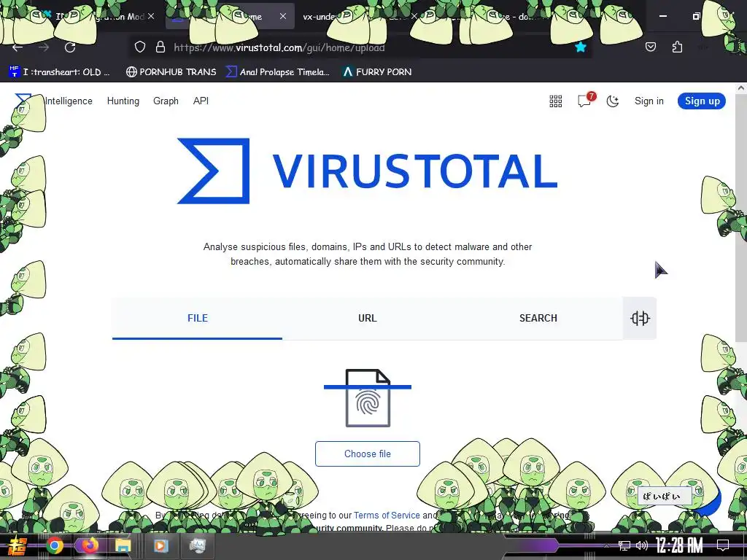The image size is (747, 560).
Task: Open the action center notification icon
Action: coord(723,545)
